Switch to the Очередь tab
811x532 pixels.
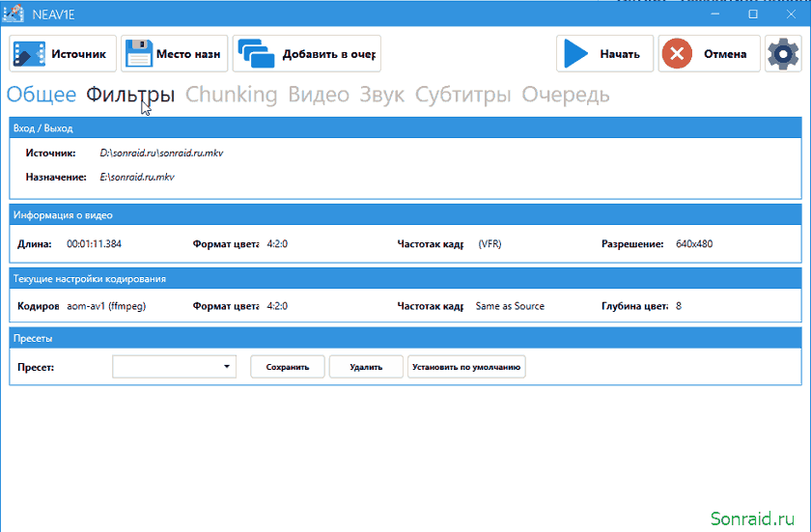[566, 95]
